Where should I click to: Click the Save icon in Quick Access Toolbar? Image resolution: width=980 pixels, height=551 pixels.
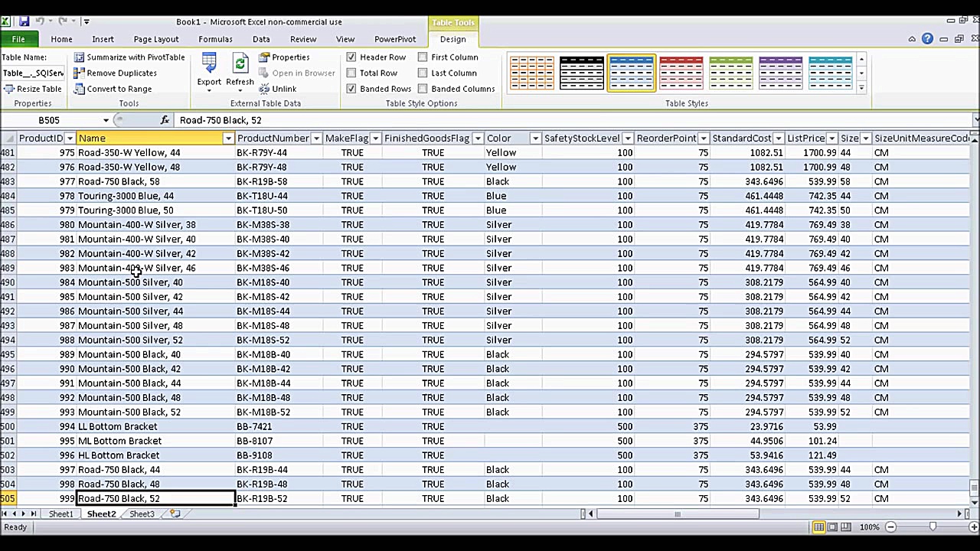[24, 21]
